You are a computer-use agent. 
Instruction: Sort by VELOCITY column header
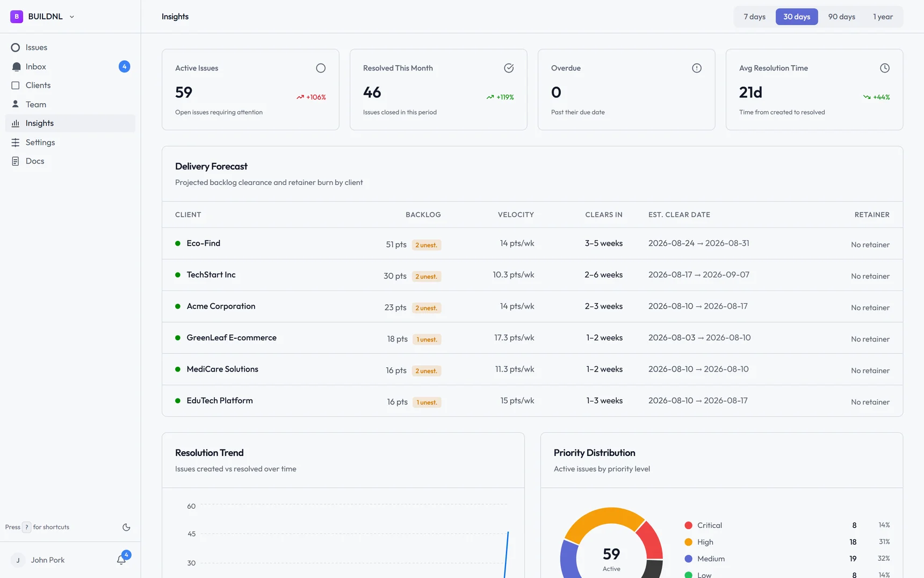coord(516,215)
